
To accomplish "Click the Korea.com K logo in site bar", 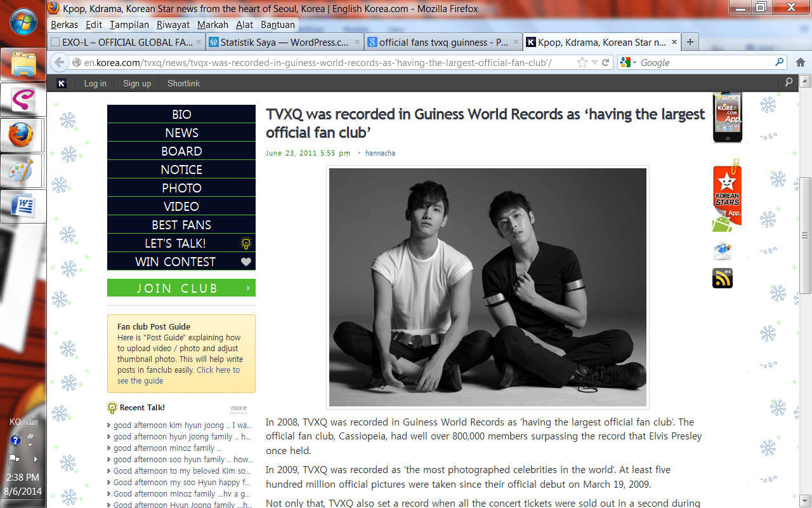I will tap(62, 83).
